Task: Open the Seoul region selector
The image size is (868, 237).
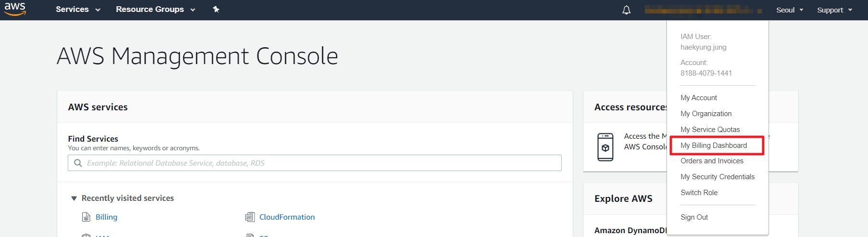Action: tap(790, 10)
